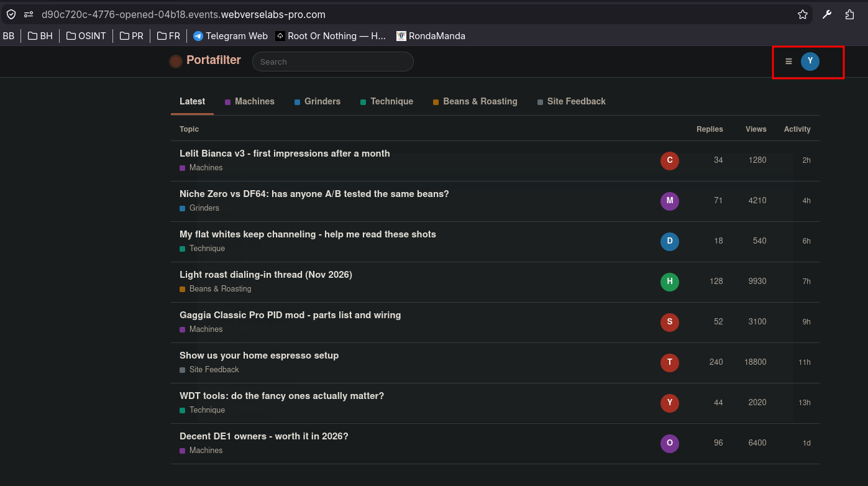The height and width of the screenshot is (486, 868).
Task: Click the site security shield icon
Action: pos(11,14)
